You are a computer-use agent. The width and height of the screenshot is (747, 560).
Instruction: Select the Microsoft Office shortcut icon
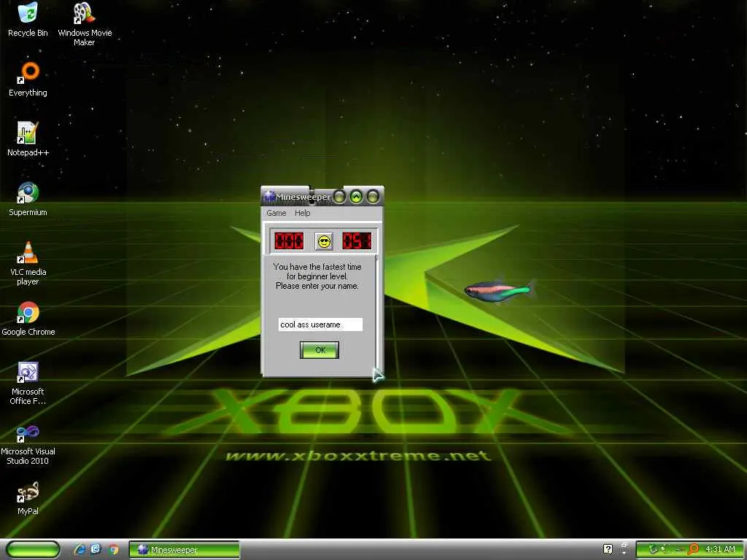[x=28, y=384]
